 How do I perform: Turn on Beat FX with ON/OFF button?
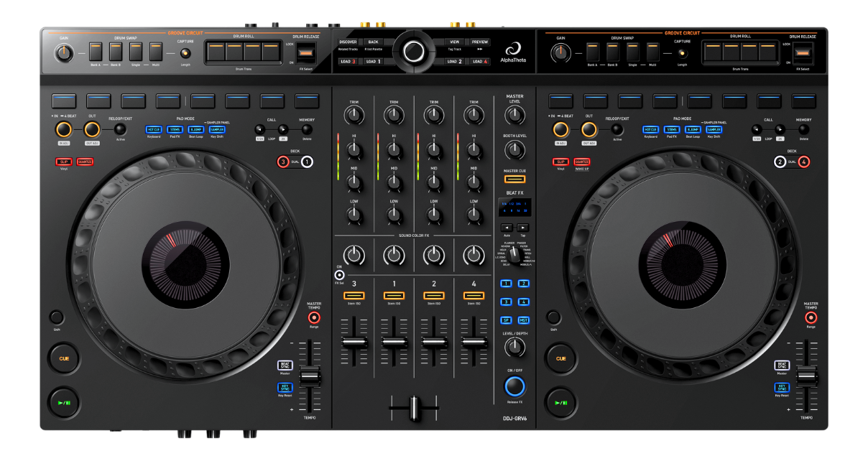click(514, 386)
